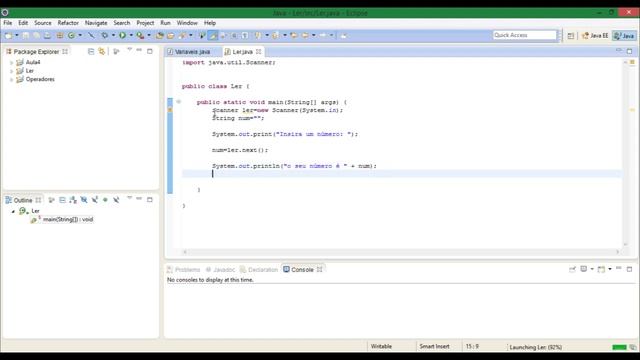Run the program with green Run button
Screen dimensions: 640x360
122,36
